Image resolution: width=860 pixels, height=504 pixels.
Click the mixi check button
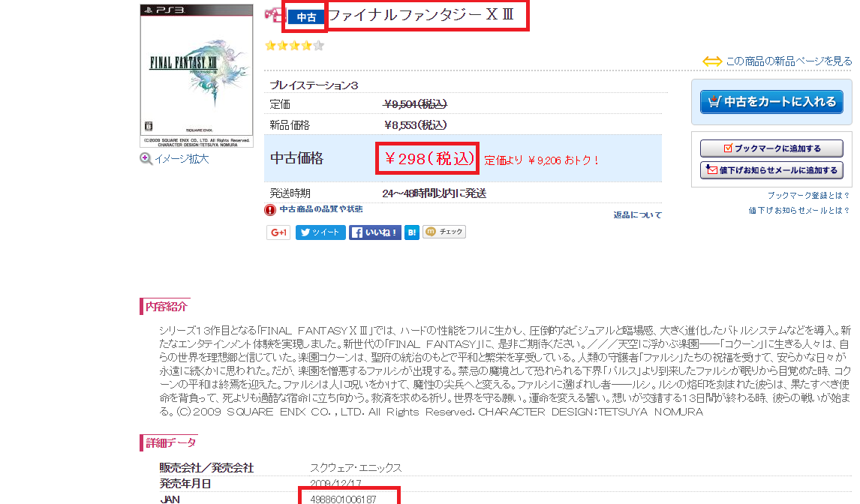click(x=444, y=232)
